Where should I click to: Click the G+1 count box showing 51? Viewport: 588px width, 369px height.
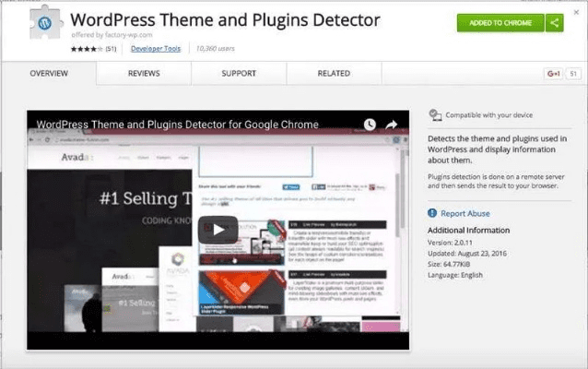(575, 73)
